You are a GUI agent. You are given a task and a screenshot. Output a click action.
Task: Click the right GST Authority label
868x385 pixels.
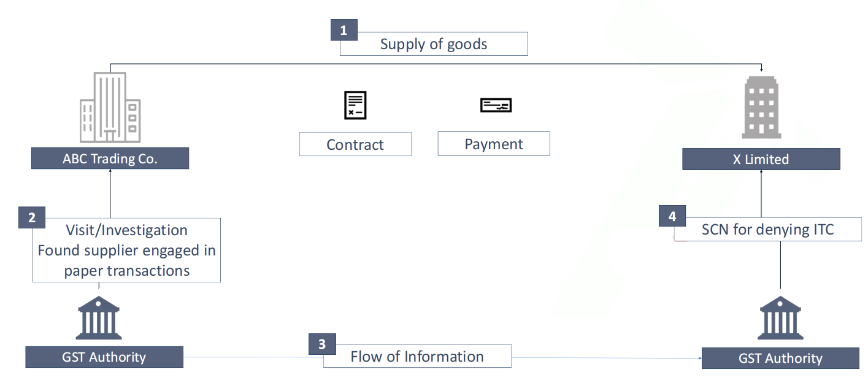(x=780, y=358)
